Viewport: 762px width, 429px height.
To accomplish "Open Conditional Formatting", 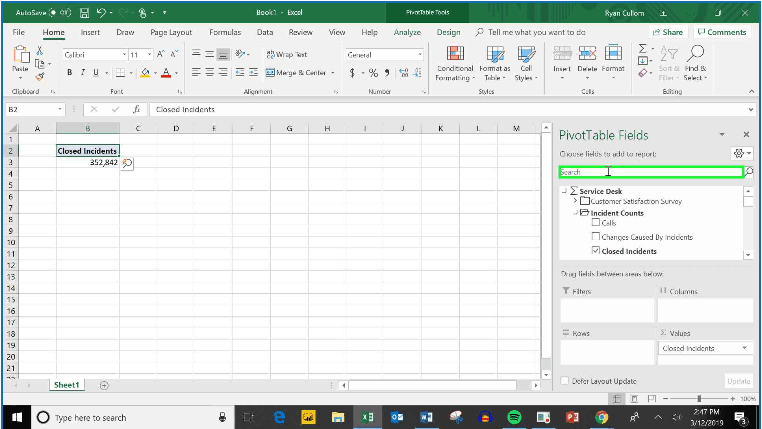I will pyautogui.click(x=455, y=63).
